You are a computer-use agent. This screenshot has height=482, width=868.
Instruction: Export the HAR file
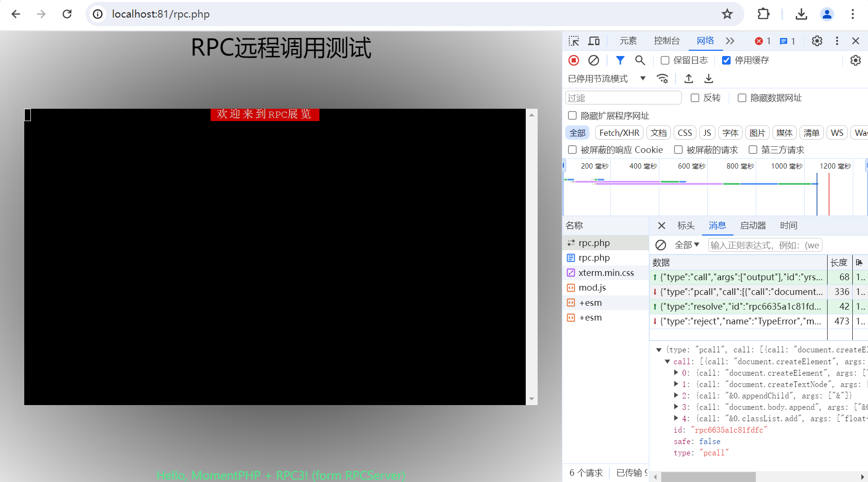(x=709, y=78)
